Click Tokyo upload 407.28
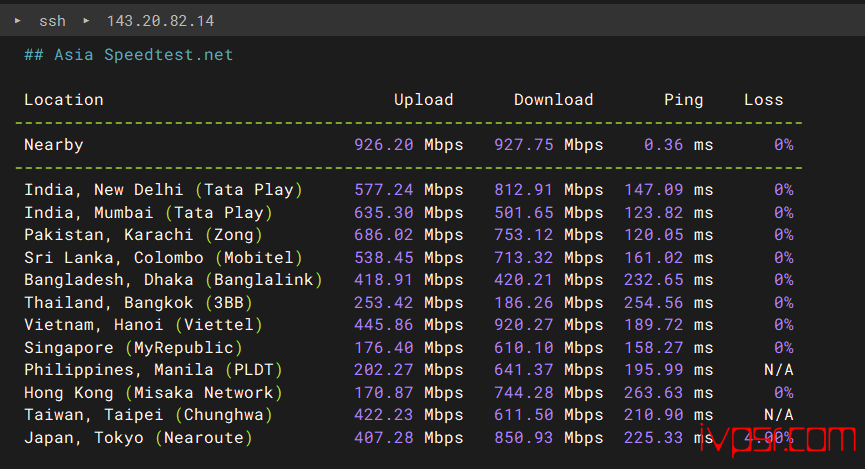 (x=383, y=438)
